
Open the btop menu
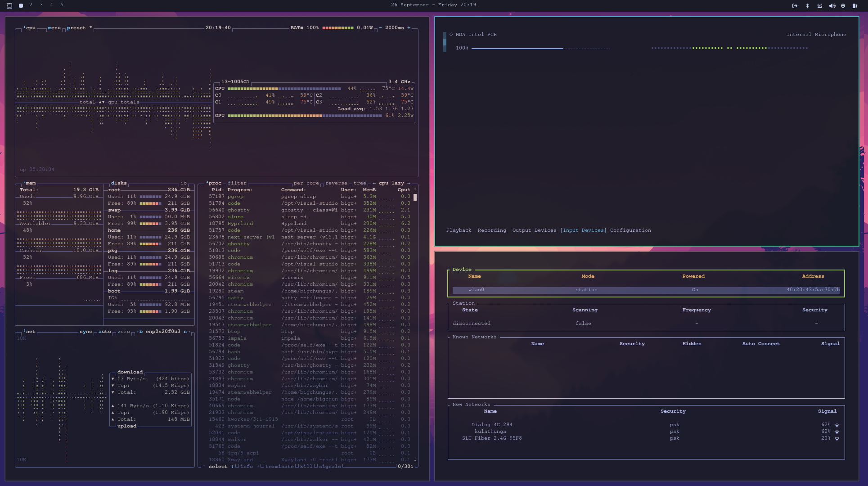(54, 28)
